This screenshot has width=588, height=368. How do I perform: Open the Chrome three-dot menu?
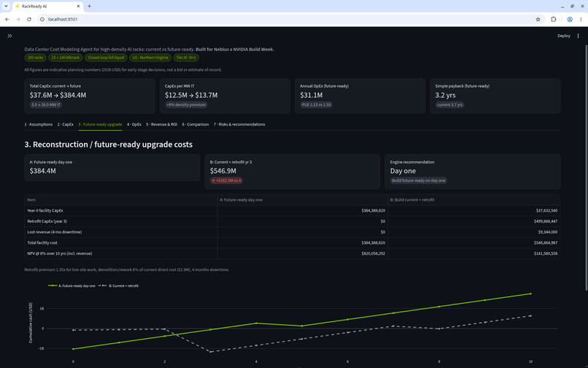581,19
